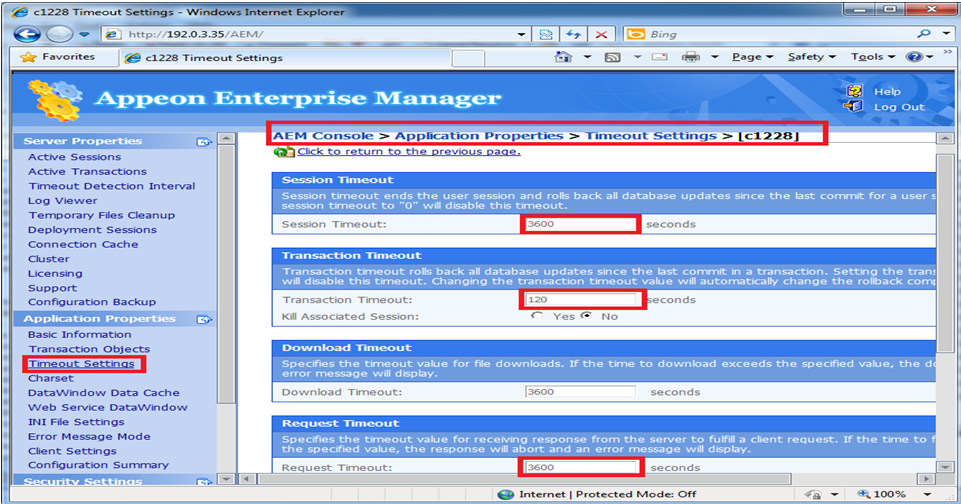
Task: Open Configuration Backup
Action: (x=92, y=302)
